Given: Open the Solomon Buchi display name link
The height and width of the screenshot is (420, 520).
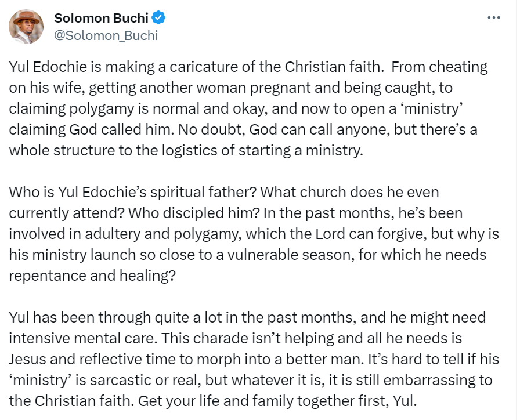Looking at the screenshot, I should tap(100, 18).
